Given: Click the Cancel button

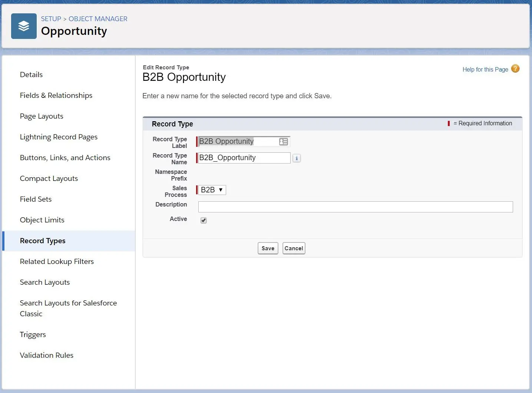Looking at the screenshot, I should [x=294, y=248].
